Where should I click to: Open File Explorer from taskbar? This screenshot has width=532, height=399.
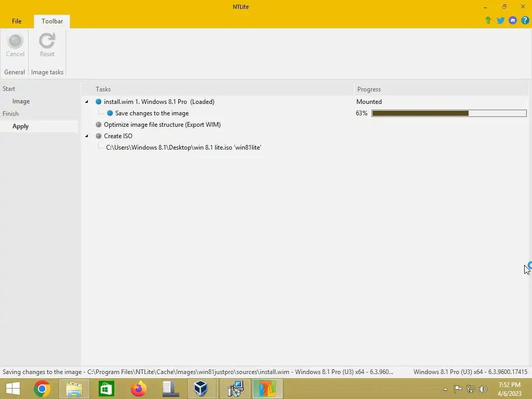click(x=74, y=389)
